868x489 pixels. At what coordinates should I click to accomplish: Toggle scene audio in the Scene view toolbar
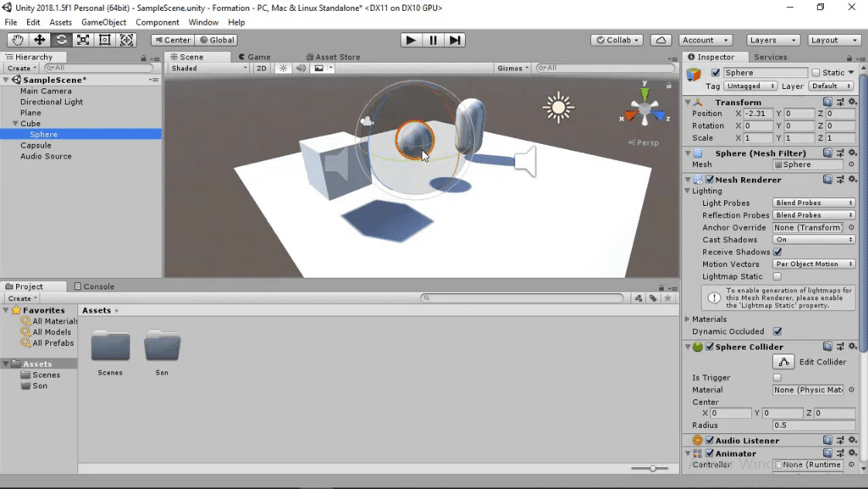pyautogui.click(x=301, y=67)
